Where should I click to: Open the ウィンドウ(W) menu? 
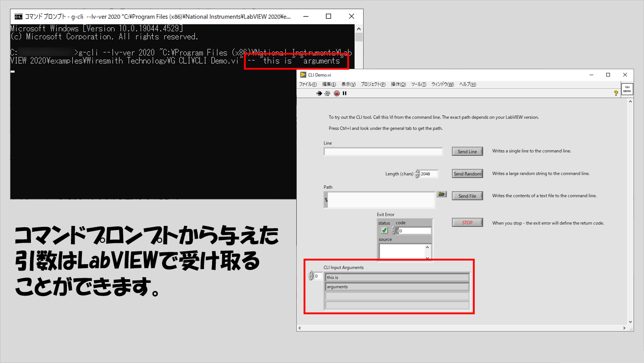click(x=443, y=84)
